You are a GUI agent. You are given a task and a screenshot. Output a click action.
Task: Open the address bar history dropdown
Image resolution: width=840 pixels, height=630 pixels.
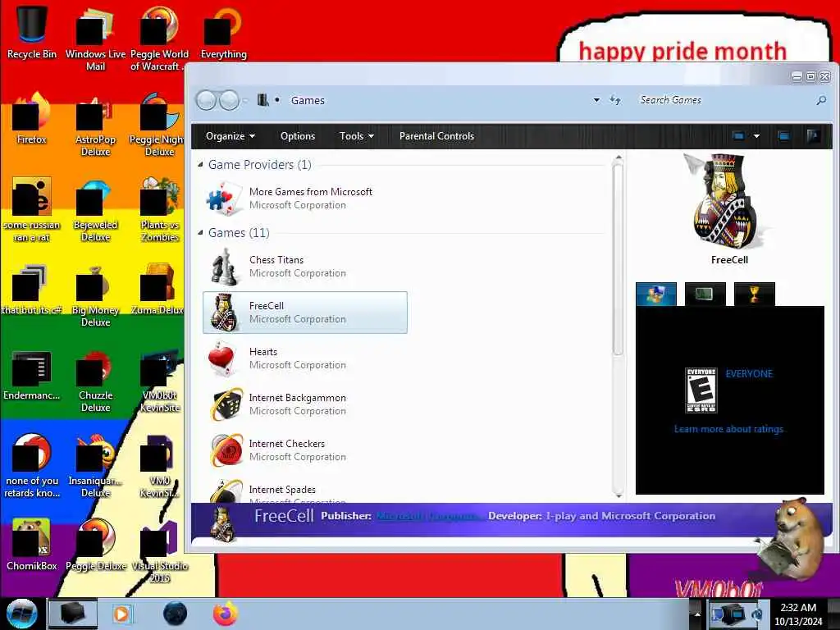click(x=596, y=100)
